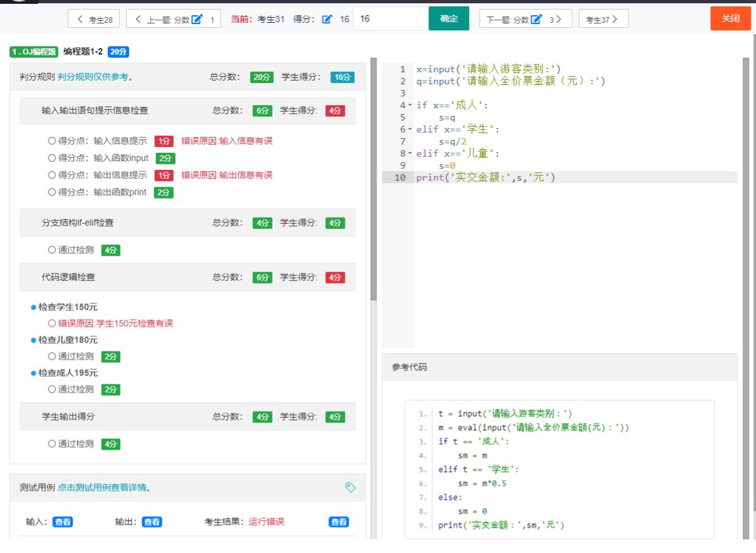Fold the elif block at line 6

tap(410, 129)
